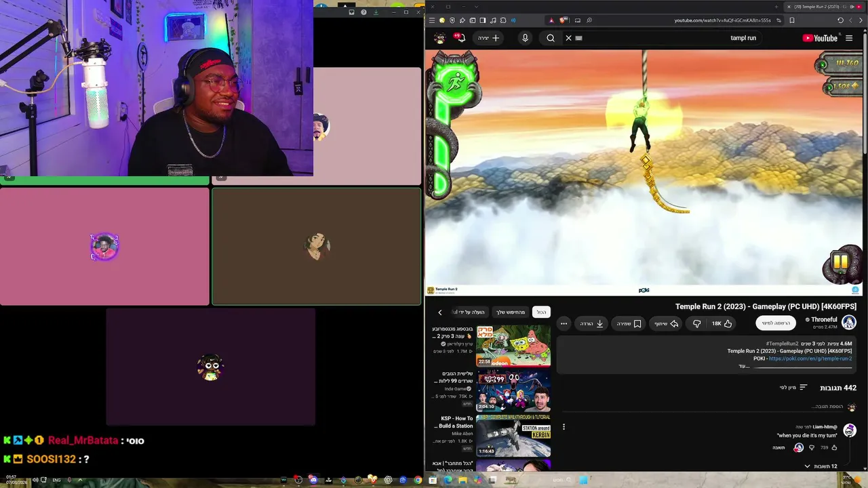The width and height of the screenshot is (868, 488).
Task: Dislike Liam-h8m's comment
Action: (812, 447)
